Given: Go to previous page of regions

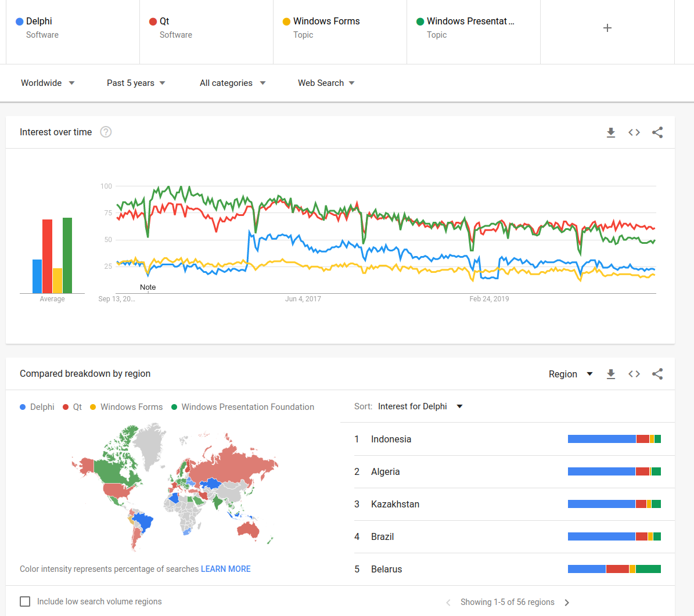Looking at the screenshot, I should 448,602.
